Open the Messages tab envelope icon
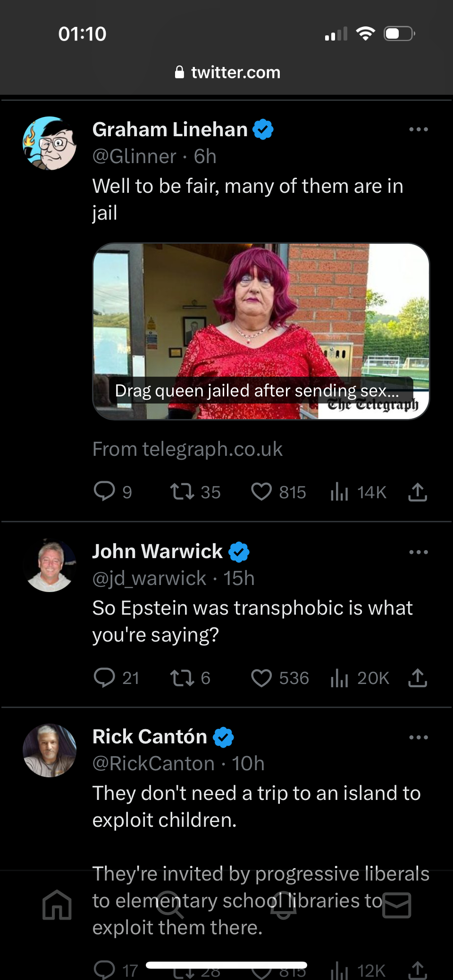This screenshot has width=453, height=980. point(396,905)
